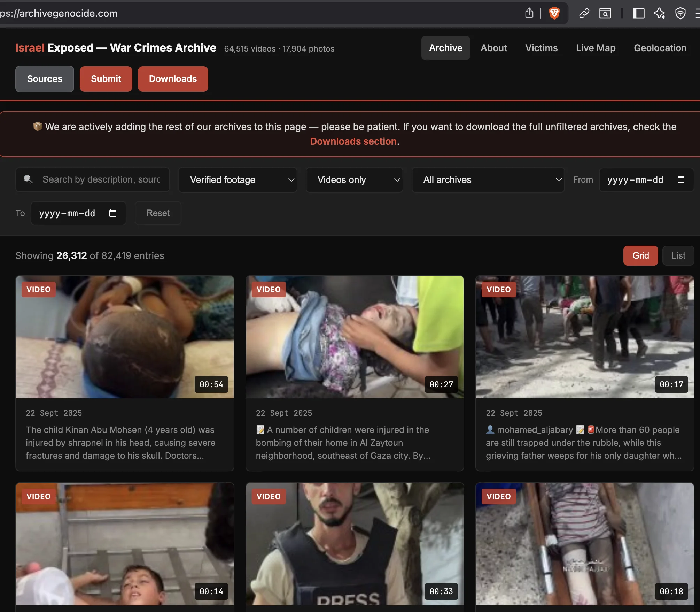The width and height of the screenshot is (700, 612).
Task: Open the Verified footage dropdown
Action: 238,179
